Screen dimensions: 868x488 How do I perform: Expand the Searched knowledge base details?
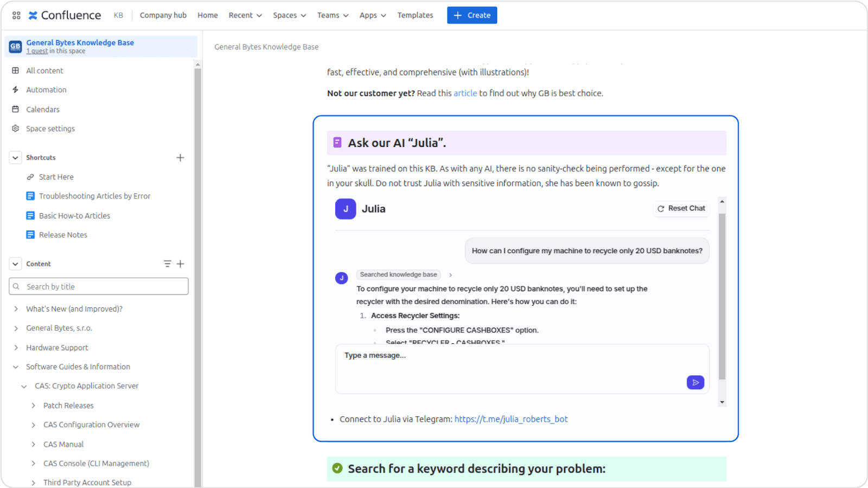coord(450,275)
